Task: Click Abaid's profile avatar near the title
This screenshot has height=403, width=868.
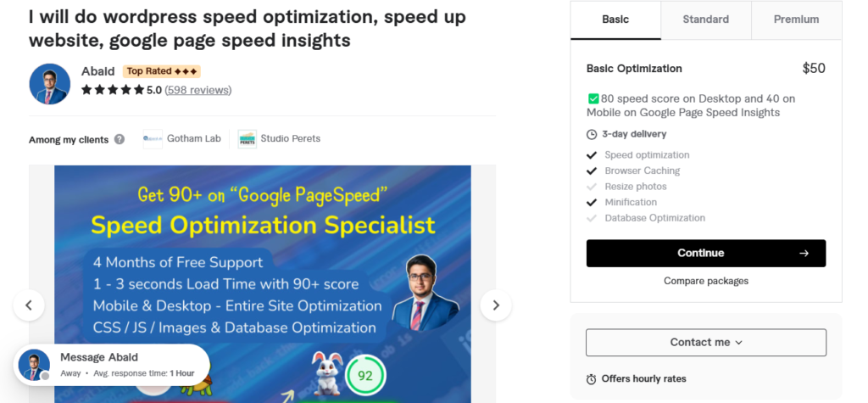Action: click(50, 84)
